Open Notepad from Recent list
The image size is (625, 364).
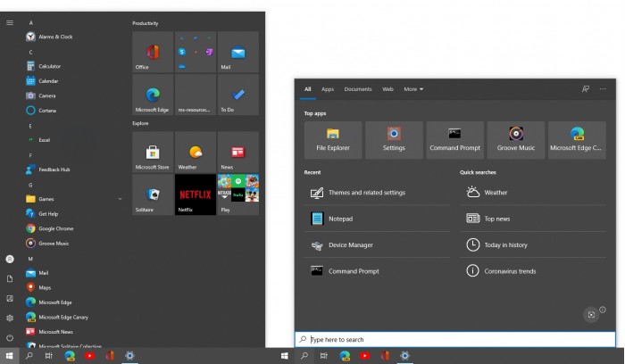click(x=377, y=219)
